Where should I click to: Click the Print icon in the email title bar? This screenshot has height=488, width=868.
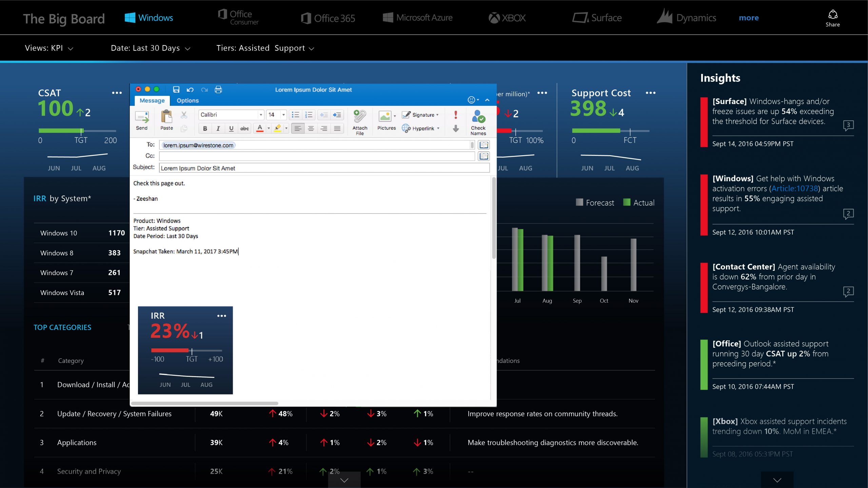[x=218, y=89]
